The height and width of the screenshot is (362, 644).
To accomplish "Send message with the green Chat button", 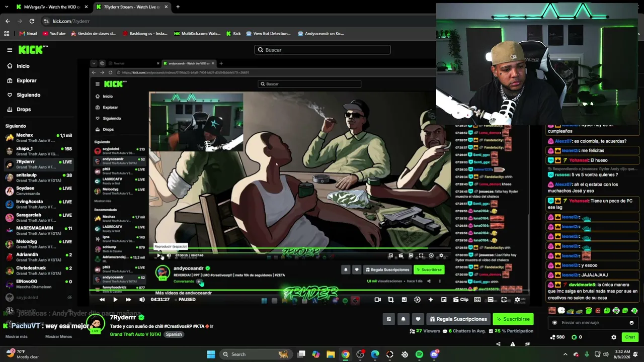I will (630, 337).
